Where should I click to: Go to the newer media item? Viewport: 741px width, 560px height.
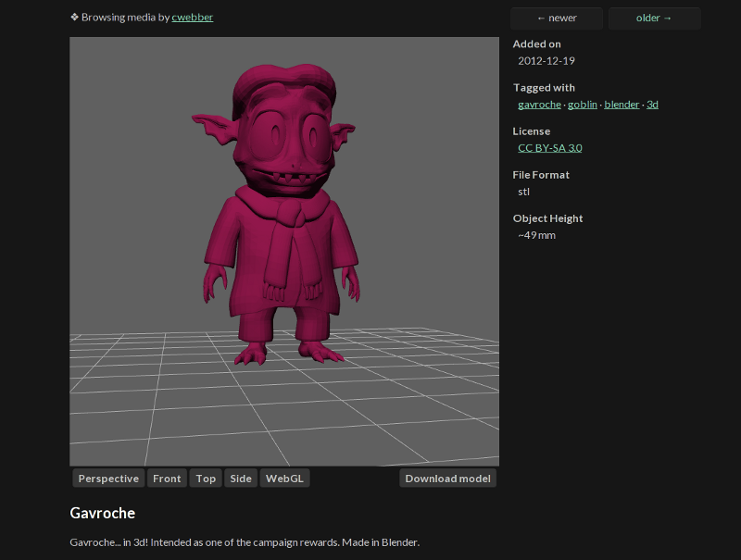(x=557, y=19)
